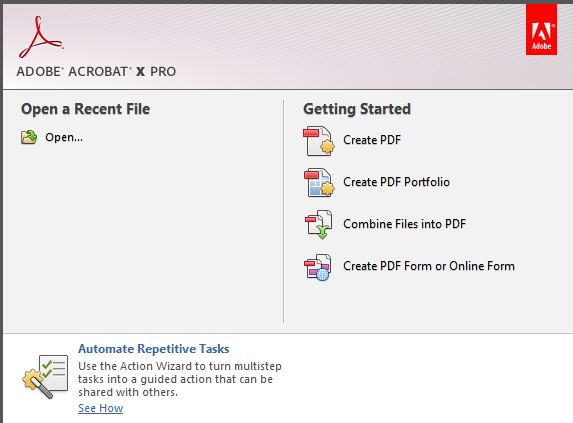The image size is (573, 423).
Task: Click the Action Wizard description paragraph
Action: (180, 379)
